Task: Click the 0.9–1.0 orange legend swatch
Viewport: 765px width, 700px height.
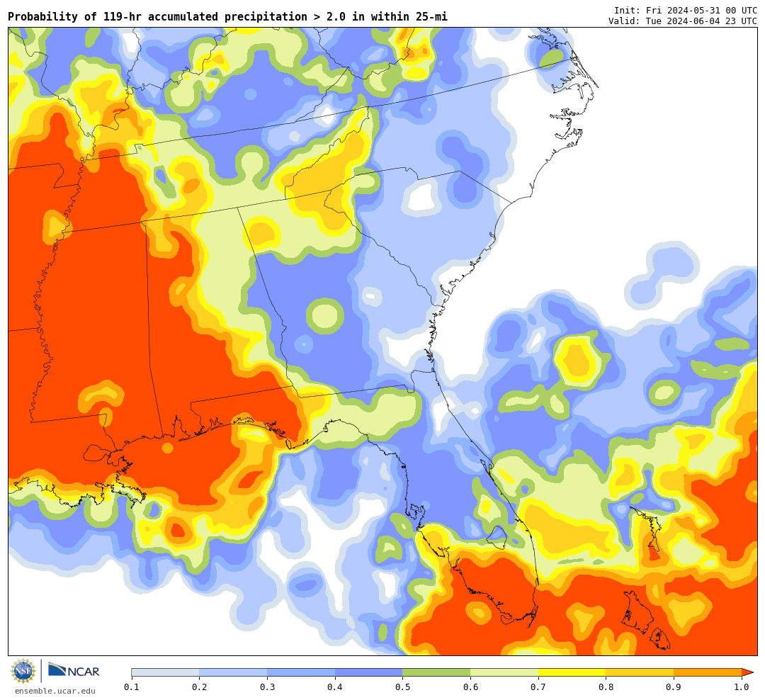Action: click(x=708, y=672)
